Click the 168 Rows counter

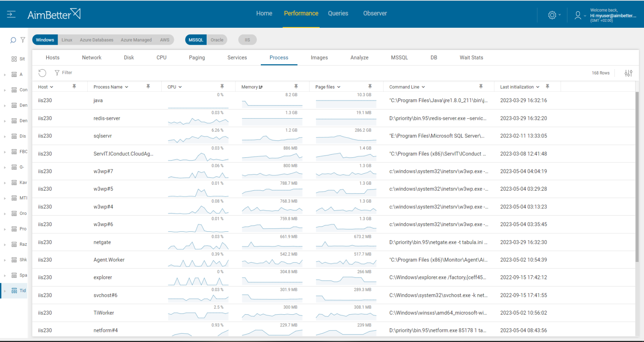click(x=601, y=73)
